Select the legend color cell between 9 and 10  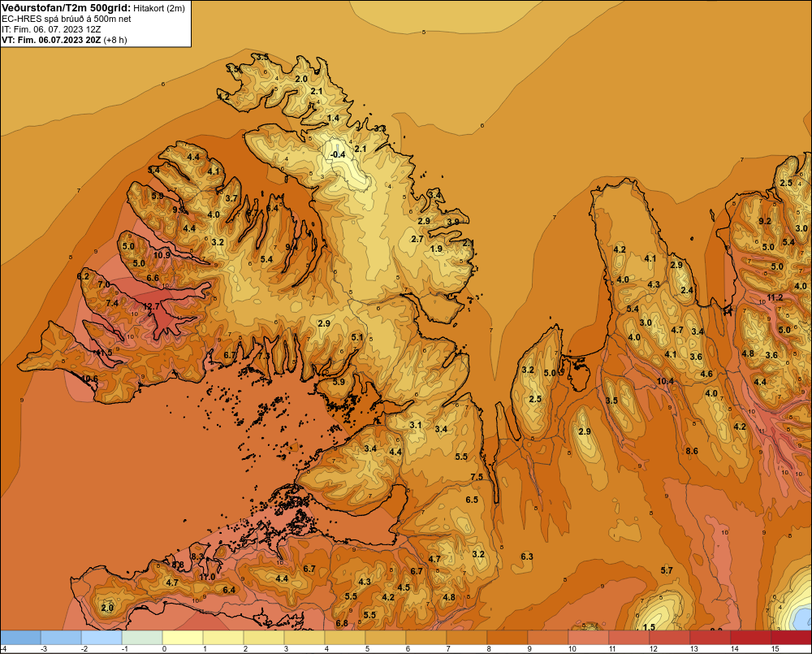click(x=548, y=638)
